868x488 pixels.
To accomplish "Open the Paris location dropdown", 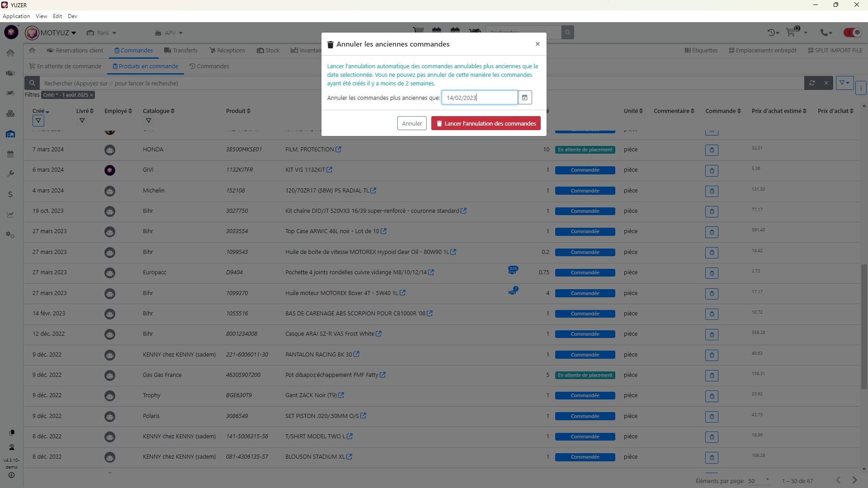I will click(102, 33).
